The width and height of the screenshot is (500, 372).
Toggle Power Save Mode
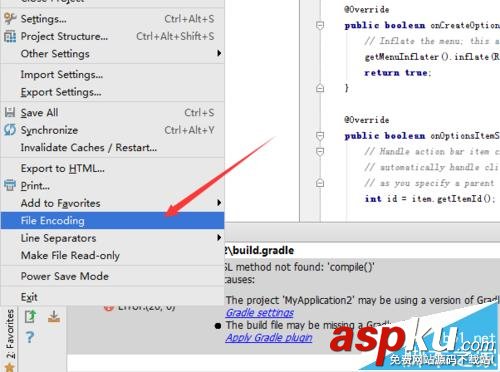(112, 276)
